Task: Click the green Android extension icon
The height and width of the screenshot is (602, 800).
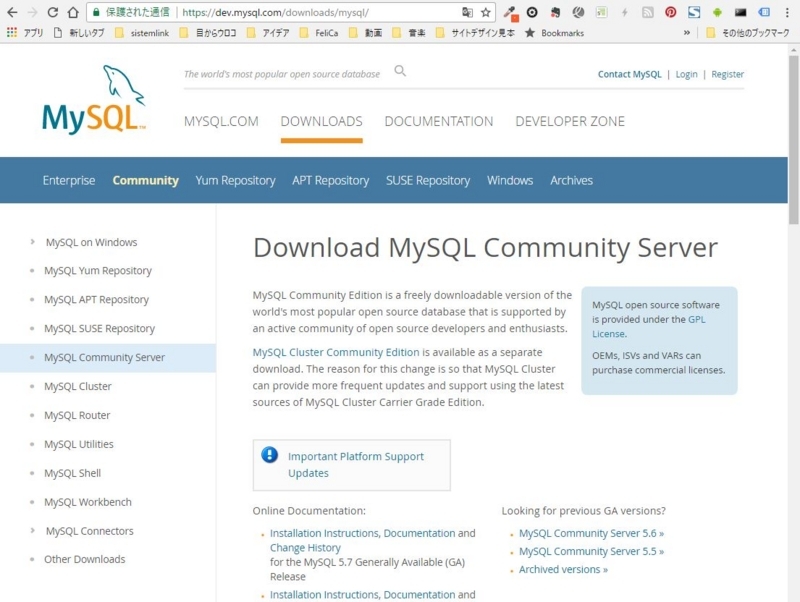Action: point(717,12)
